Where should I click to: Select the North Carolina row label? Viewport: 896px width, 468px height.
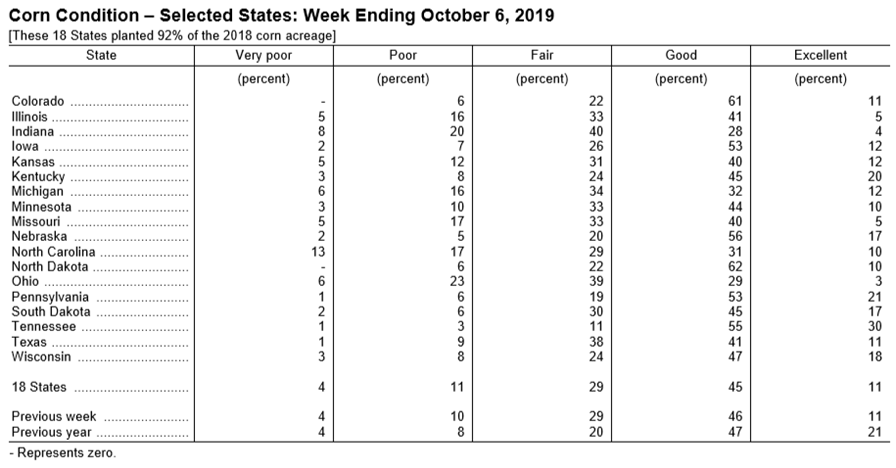coord(53,252)
